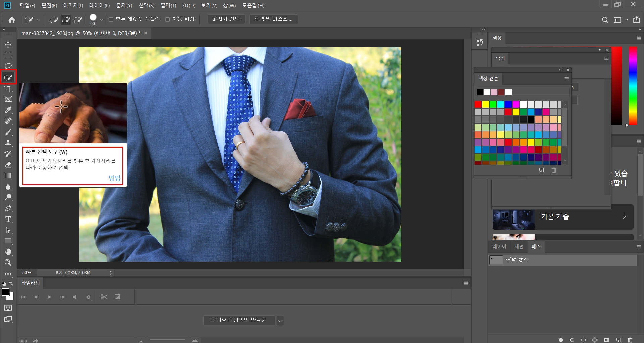Follow the '방법' link in the tooltip
The width and height of the screenshot is (644, 343).
(114, 178)
